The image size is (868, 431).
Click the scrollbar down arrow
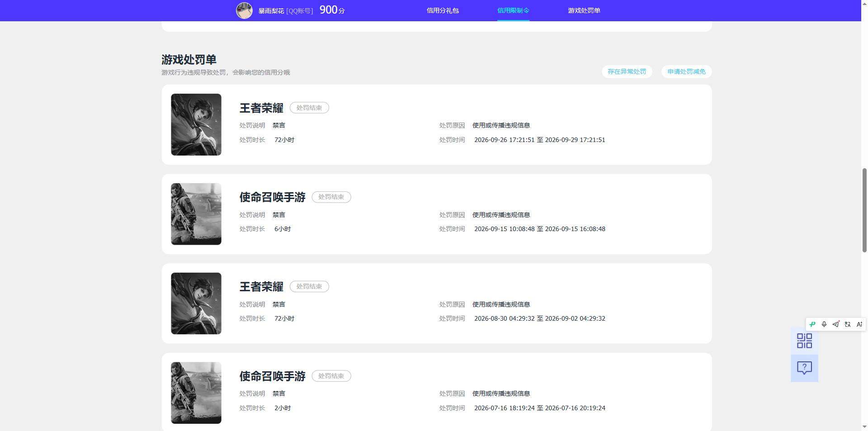(x=864, y=426)
